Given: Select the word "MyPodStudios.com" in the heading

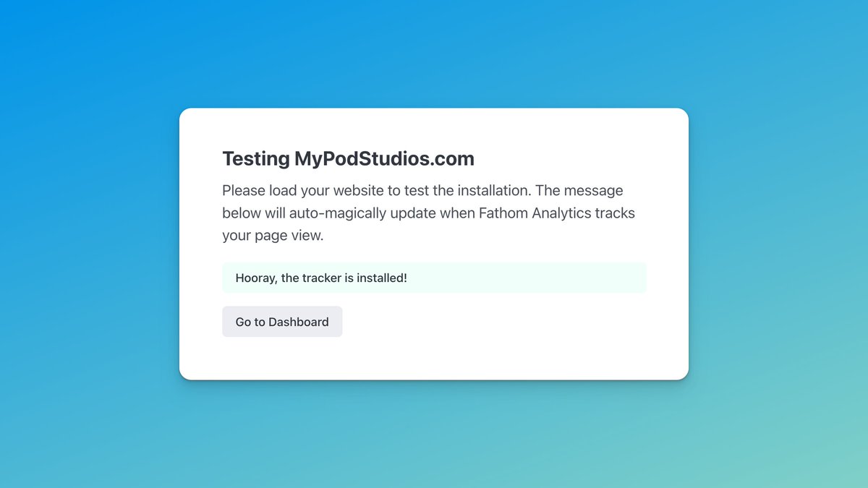Looking at the screenshot, I should 384,158.
